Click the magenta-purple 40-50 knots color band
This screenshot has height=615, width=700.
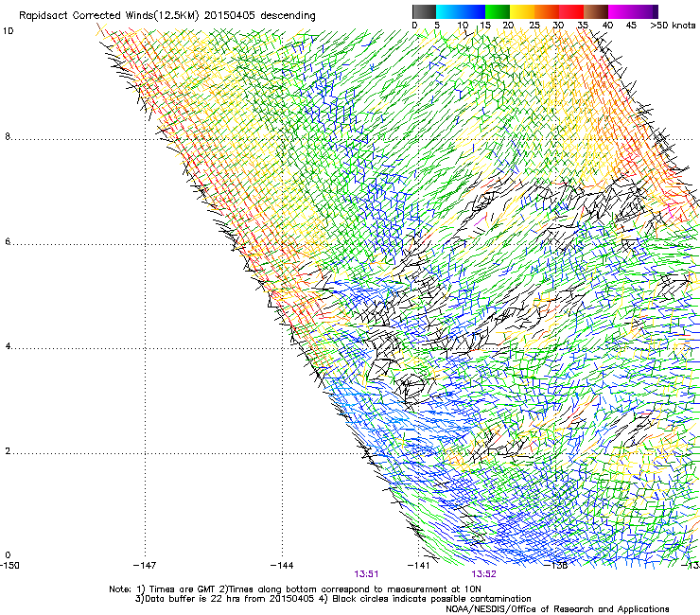(633, 11)
